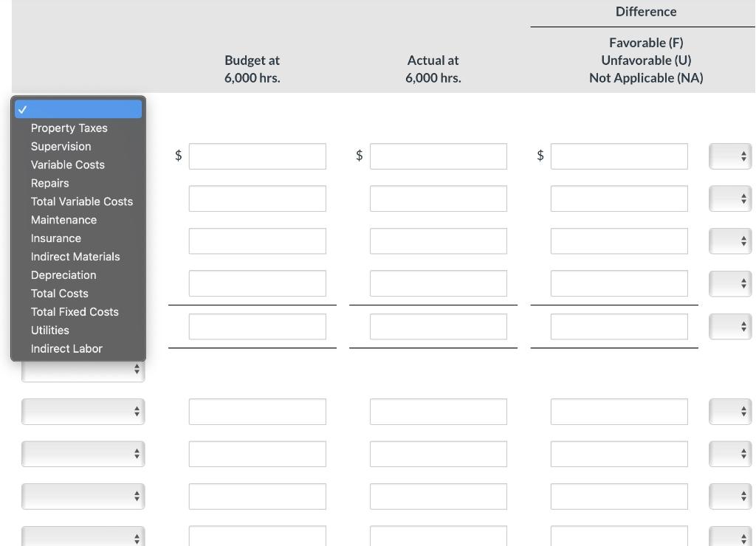Click the Difference field next to the dollar sign
This screenshot has width=756, height=546.
point(619,156)
